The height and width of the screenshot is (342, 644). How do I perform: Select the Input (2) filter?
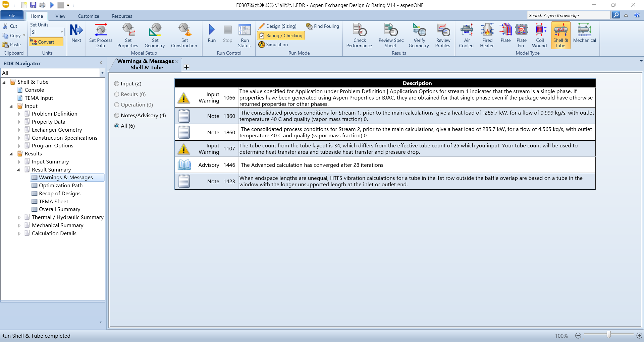pos(128,84)
